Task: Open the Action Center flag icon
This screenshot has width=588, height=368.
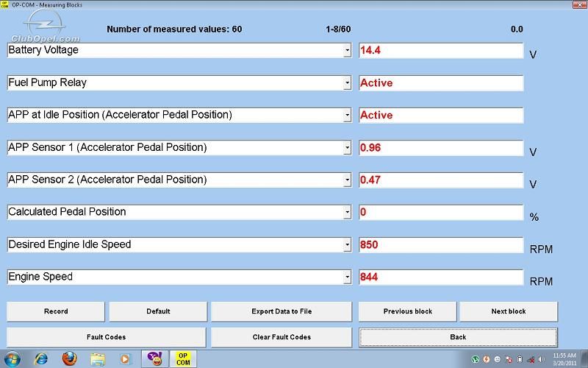Action: tap(509, 360)
